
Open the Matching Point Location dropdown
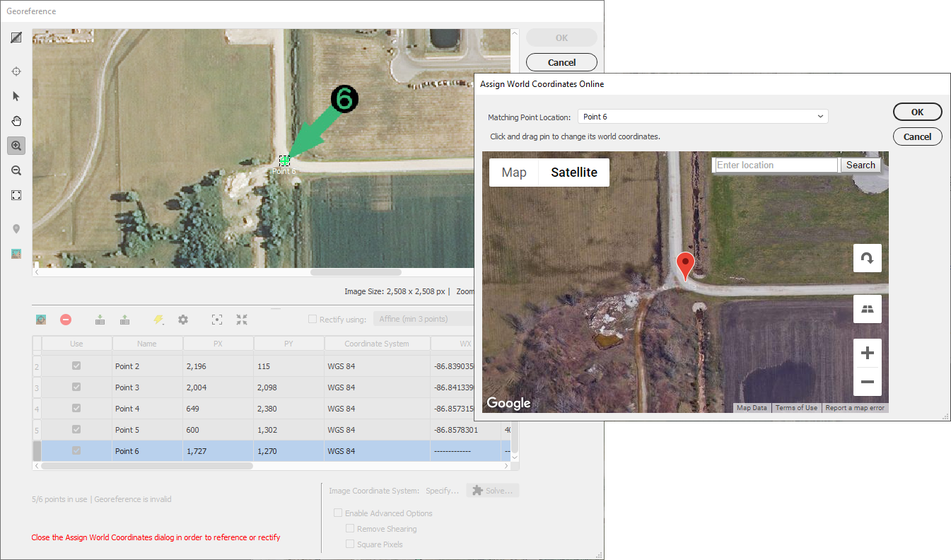(703, 117)
